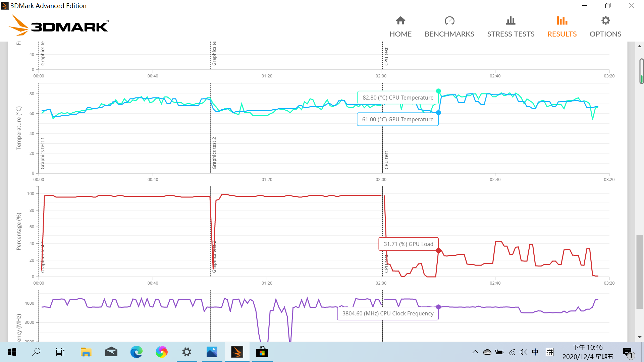This screenshot has width=644, height=362.
Task: Click the 拼 IME mode indicator
Action: [x=550, y=352]
